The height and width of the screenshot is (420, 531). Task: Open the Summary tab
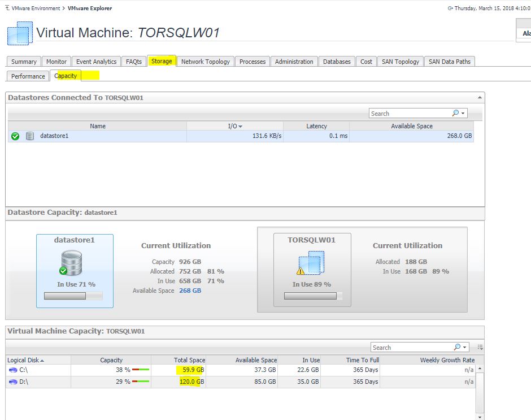[24, 62]
